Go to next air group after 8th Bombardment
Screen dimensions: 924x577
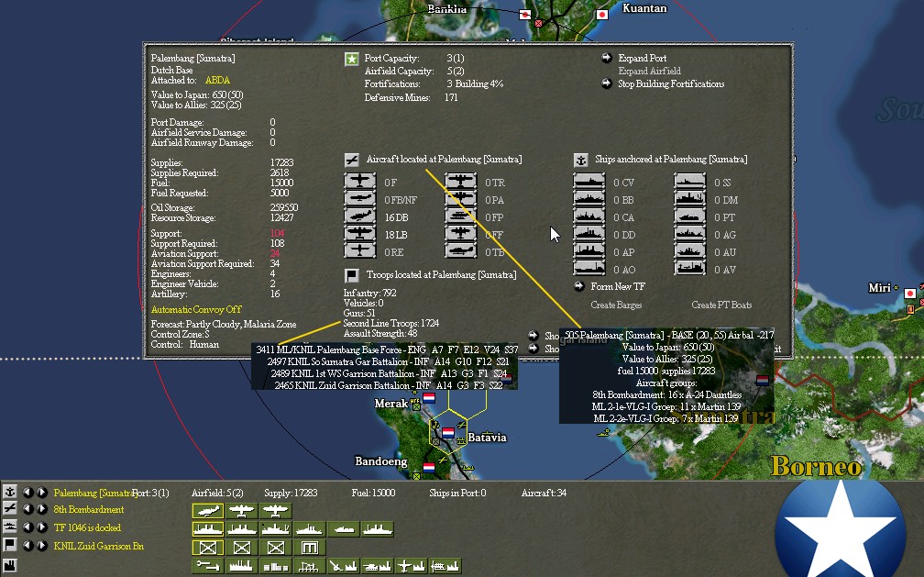pos(42,508)
